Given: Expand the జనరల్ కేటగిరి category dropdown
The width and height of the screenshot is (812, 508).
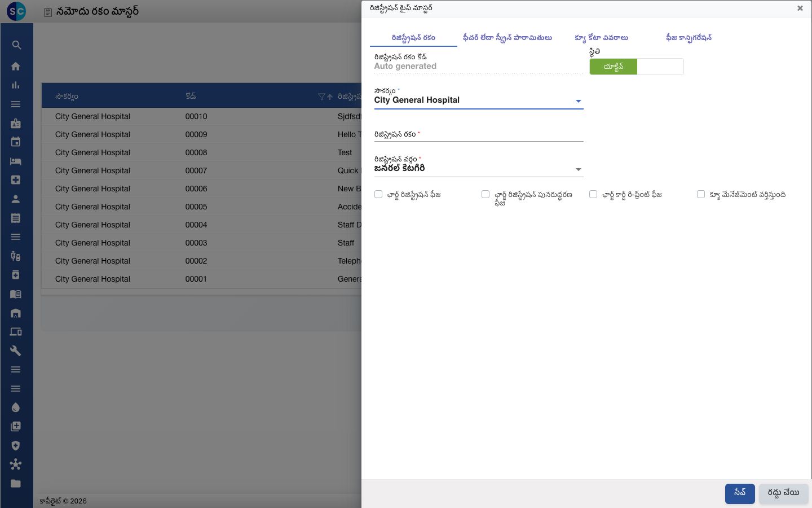Looking at the screenshot, I should (x=479, y=169).
